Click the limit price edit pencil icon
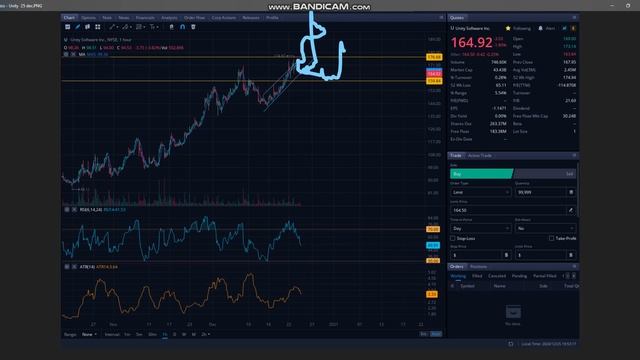The image size is (640, 360). click(571, 210)
